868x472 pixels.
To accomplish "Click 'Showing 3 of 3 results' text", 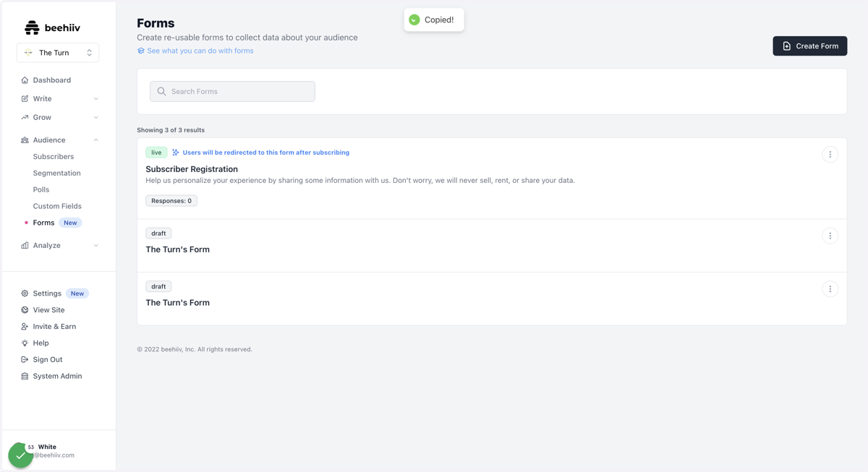I will (x=171, y=130).
